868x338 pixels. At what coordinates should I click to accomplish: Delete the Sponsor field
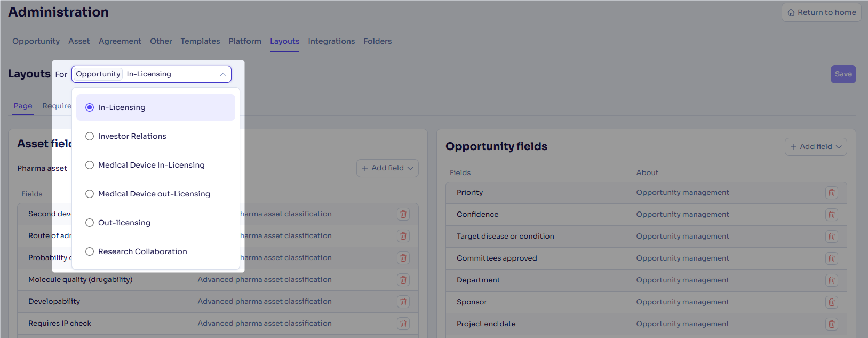pos(831,302)
